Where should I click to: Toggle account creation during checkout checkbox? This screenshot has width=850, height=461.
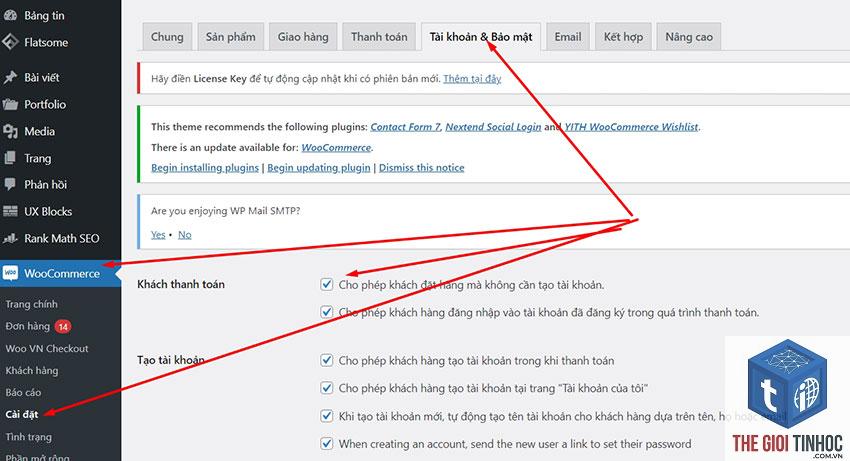(326, 360)
